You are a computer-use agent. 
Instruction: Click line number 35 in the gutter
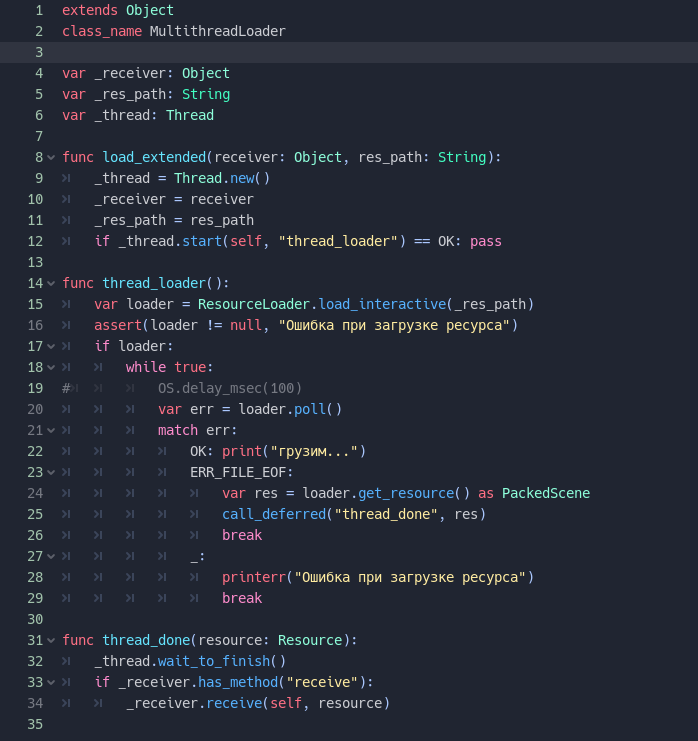[x=35, y=724]
